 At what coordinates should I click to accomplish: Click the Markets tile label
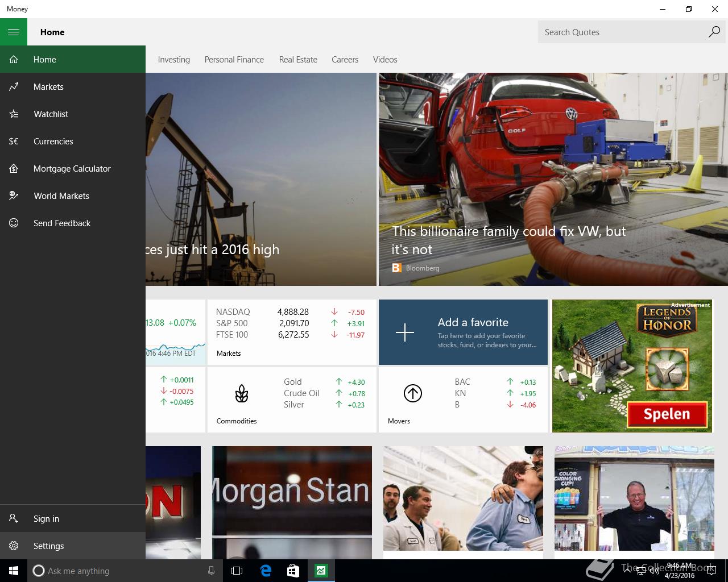[x=229, y=353]
